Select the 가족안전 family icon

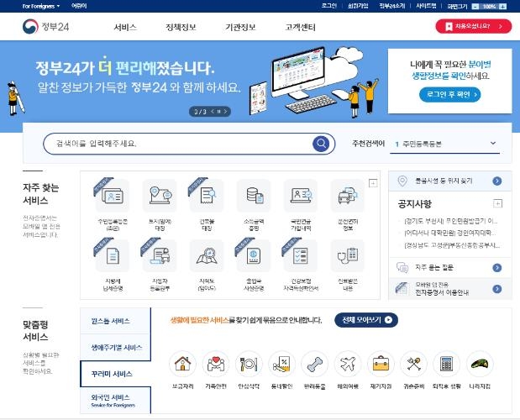click(216, 364)
